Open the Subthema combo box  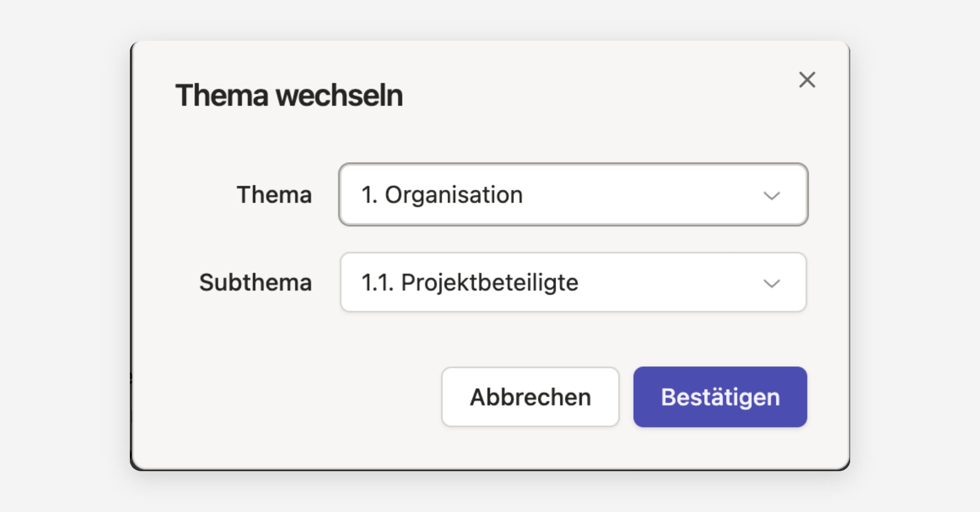(573, 282)
